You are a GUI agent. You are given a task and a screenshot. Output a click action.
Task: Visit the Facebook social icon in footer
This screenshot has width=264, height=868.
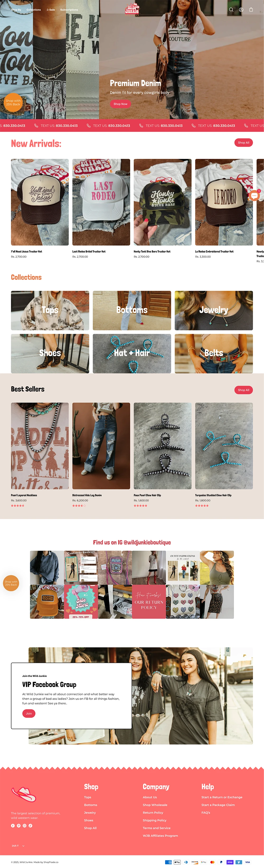13,826
